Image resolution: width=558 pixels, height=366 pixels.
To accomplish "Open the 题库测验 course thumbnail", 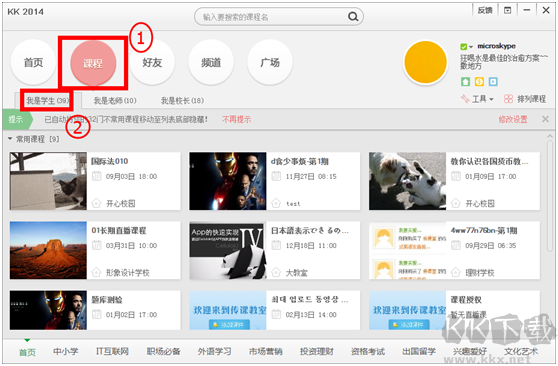I will (x=48, y=310).
